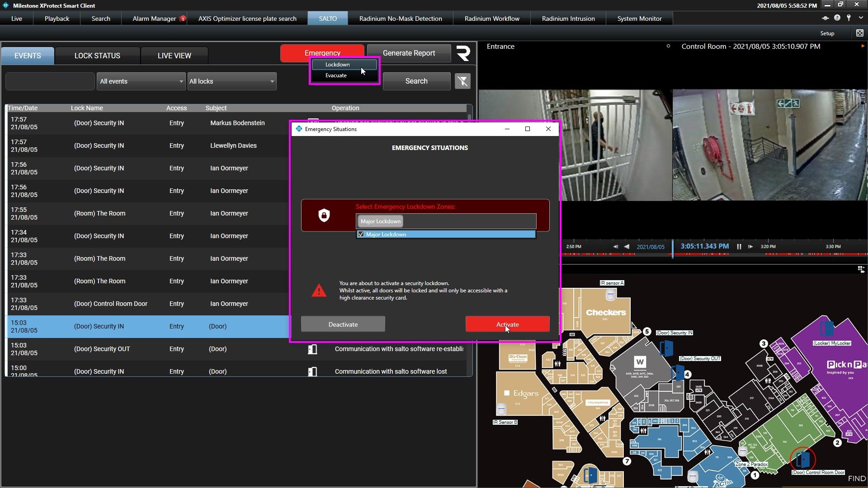Screen dimensions: 868x488
Task: Switch to LOCK STATUS tab
Action: click(97, 56)
